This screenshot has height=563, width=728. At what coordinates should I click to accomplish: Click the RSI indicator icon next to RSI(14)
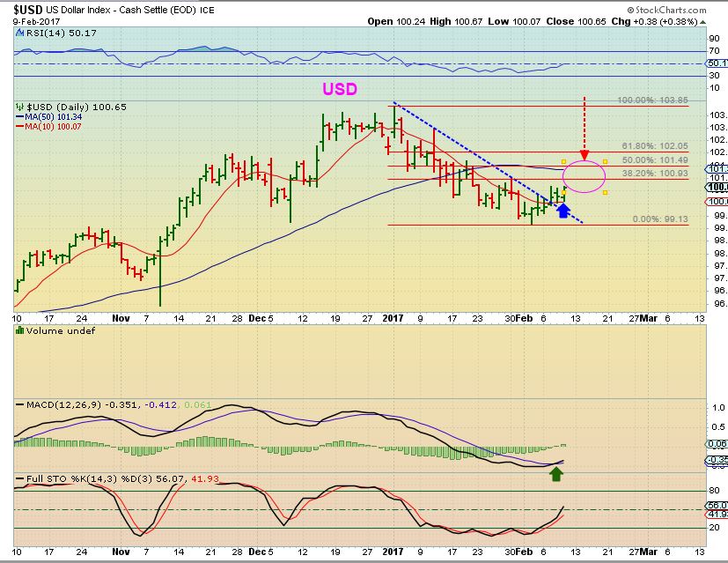click(20, 33)
